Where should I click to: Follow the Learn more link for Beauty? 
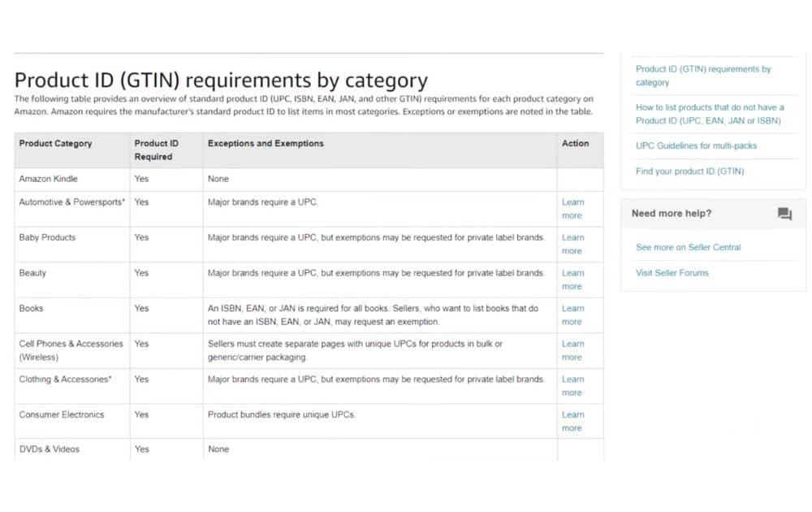(x=572, y=280)
